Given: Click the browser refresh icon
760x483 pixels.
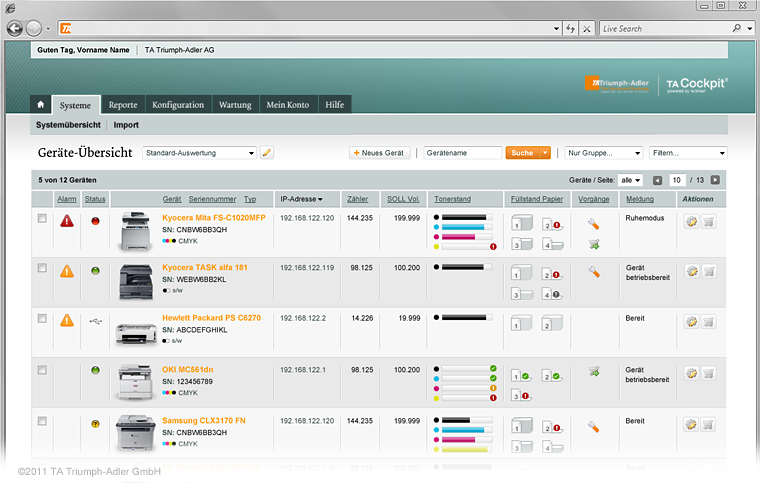Looking at the screenshot, I should pyautogui.click(x=570, y=29).
